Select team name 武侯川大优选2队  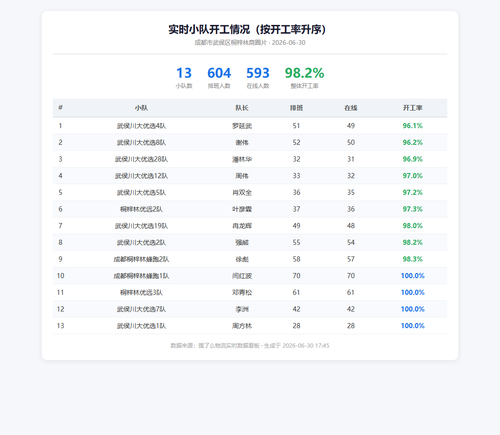click(141, 242)
